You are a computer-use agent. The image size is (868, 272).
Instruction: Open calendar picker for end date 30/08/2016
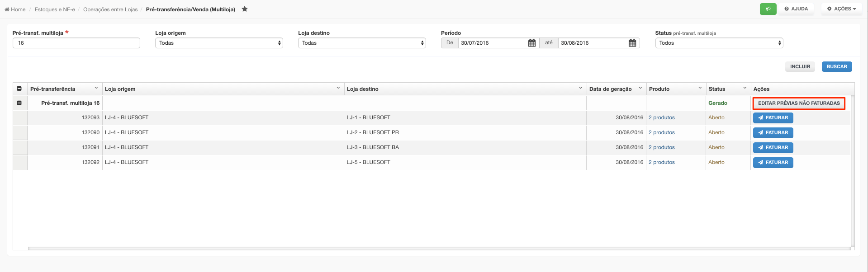pos(632,43)
